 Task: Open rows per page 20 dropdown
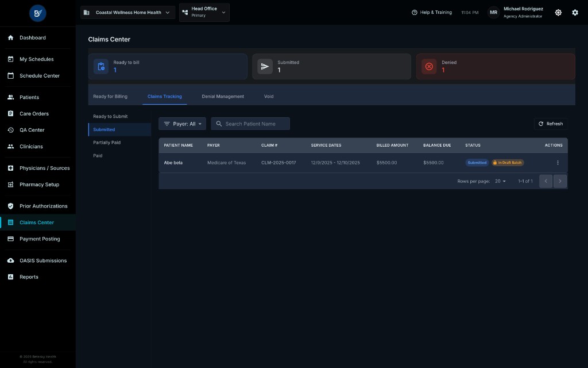coord(500,181)
